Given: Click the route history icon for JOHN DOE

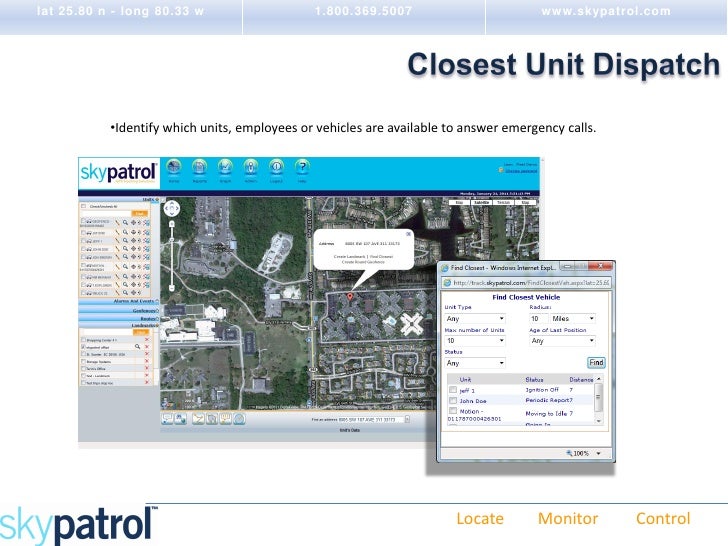Looking at the screenshot, I should 147,249.
